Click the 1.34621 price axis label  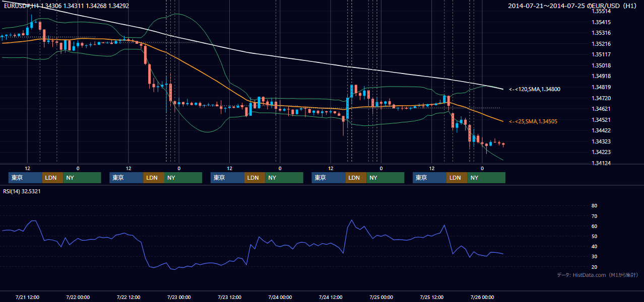601,109
